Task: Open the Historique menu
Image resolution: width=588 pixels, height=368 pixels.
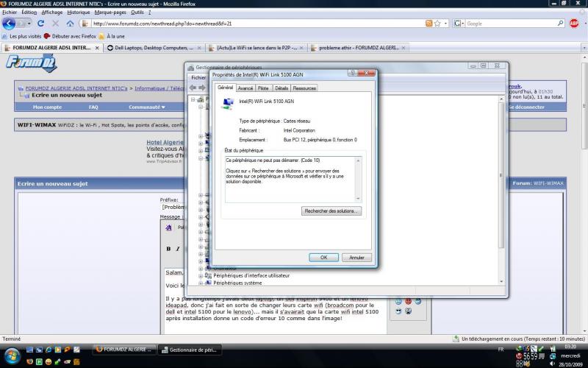Action: 79,13
